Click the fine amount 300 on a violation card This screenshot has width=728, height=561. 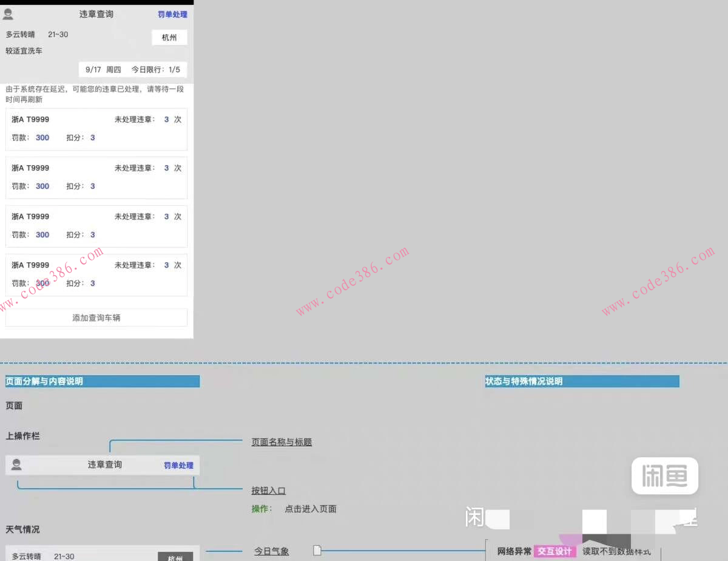point(42,138)
